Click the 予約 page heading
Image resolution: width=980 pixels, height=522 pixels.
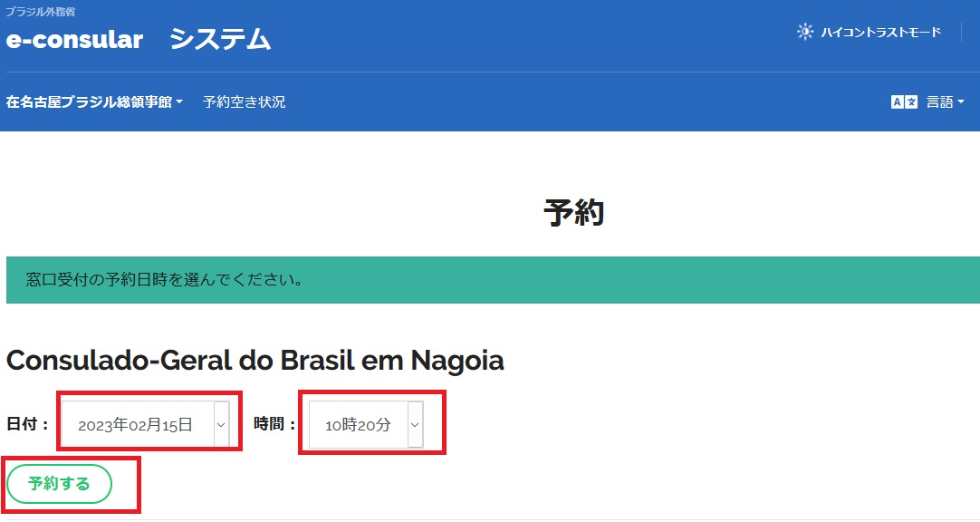click(x=574, y=214)
